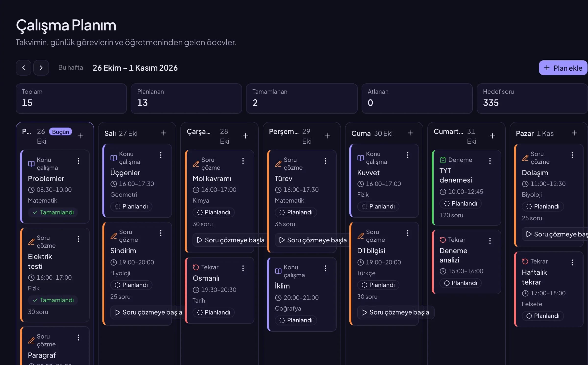
Task: Add a plan to Salı 27 Eki column
Action: (163, 133)
